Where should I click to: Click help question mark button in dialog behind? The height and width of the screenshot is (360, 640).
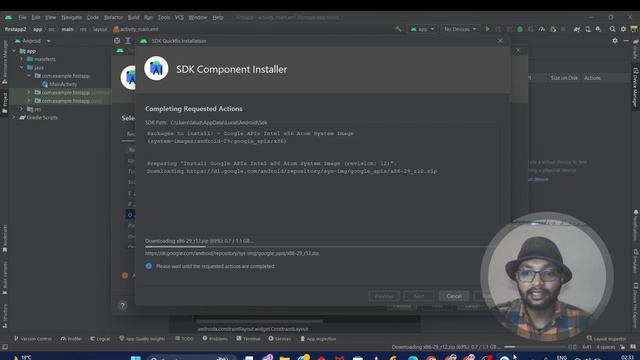click(122, 305)
